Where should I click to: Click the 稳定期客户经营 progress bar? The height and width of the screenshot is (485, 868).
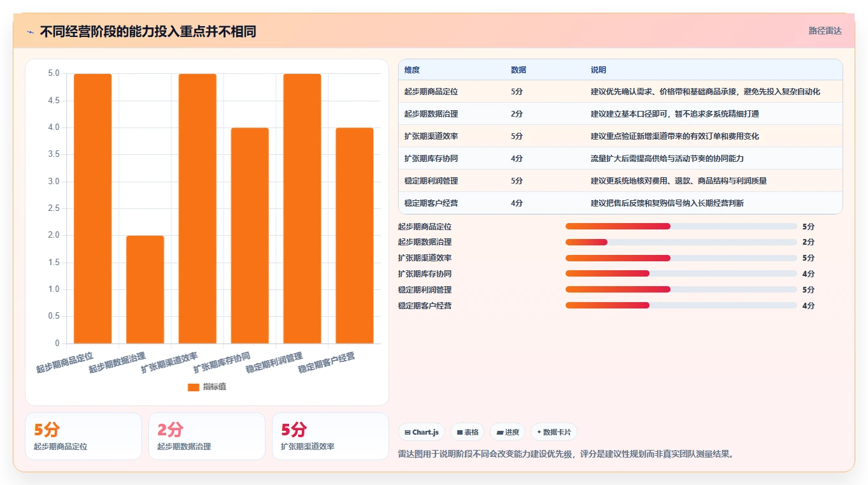click(x=681, y=305)
